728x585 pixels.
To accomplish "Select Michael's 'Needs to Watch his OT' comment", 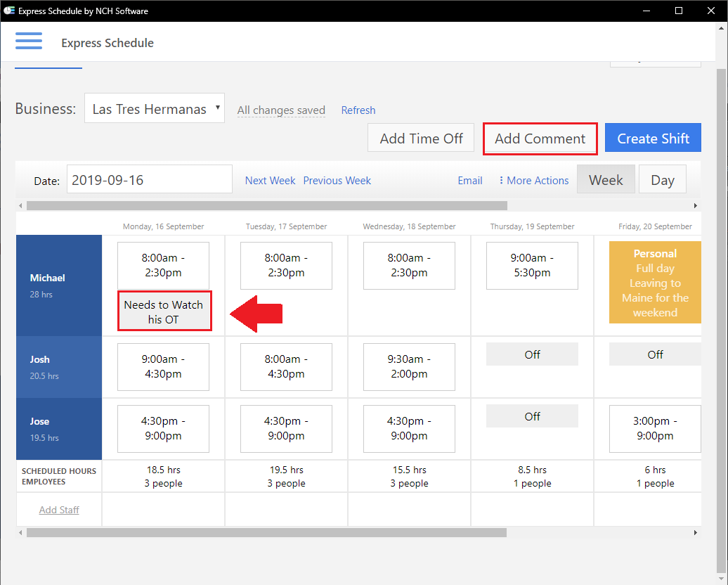I will 164,310.
